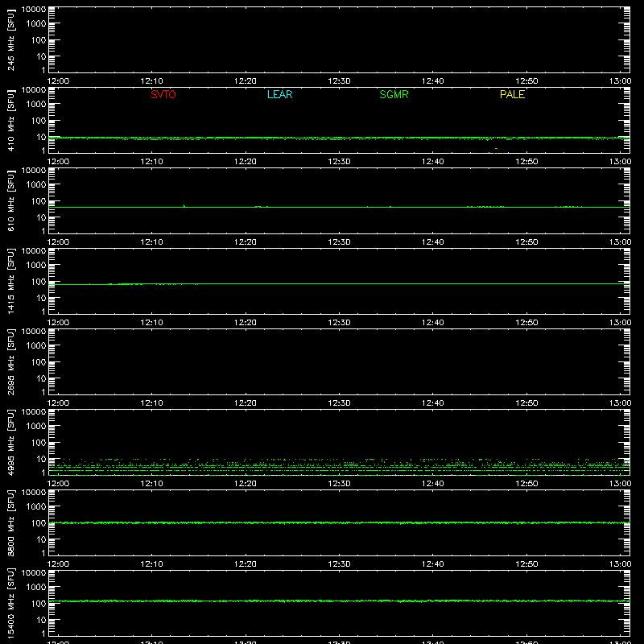Click 12:50 time label below the 8800 MHz plot
The height and width of the screenshot is (644, 644).
(x=526, y=564)
